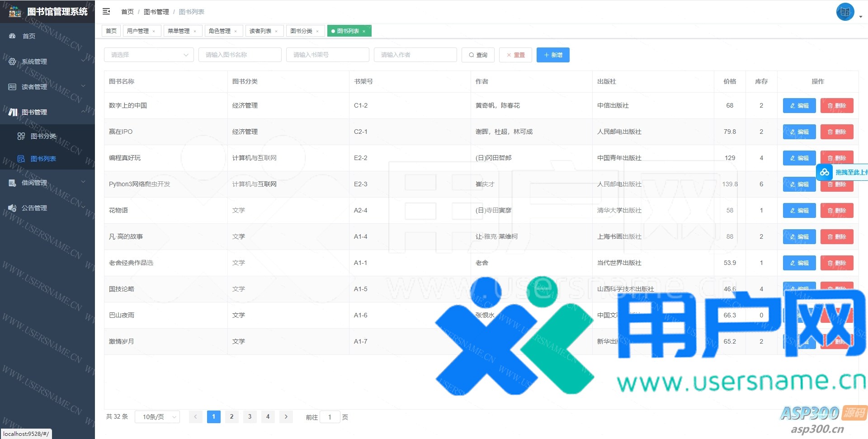Open the 请选择 category dropdown
868x439 pixels.
click(x=149, y=55)
